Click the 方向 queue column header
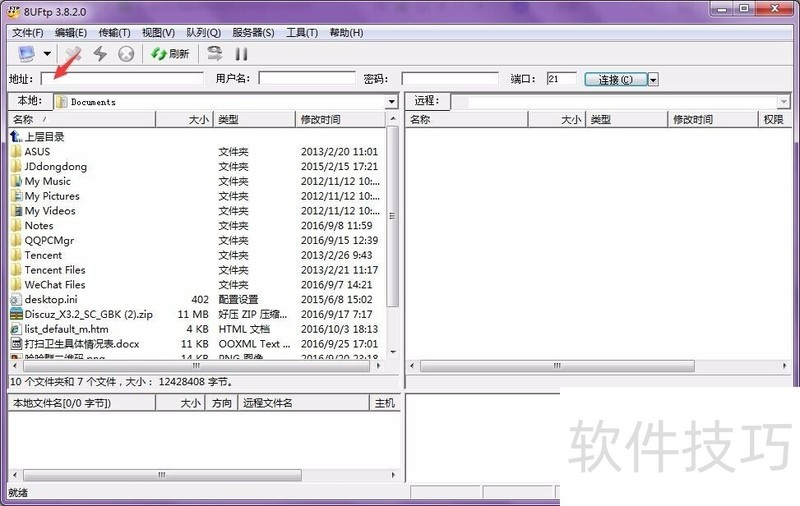 (221, 403)
